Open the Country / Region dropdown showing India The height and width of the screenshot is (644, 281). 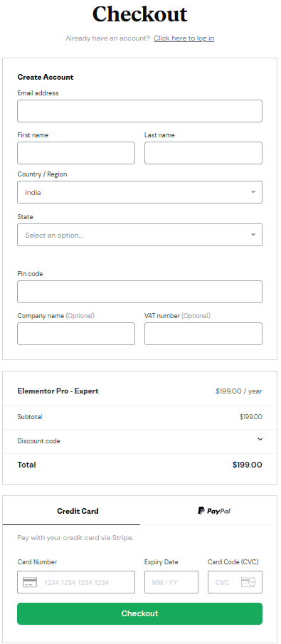139,192
